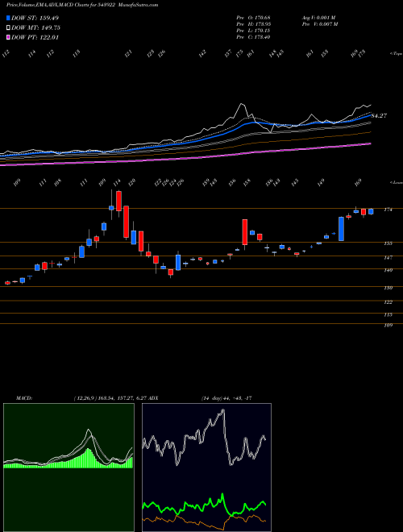Click the 115 label on the price axis
This screenshot has height=532, width=403.
[x=388, y=315]
